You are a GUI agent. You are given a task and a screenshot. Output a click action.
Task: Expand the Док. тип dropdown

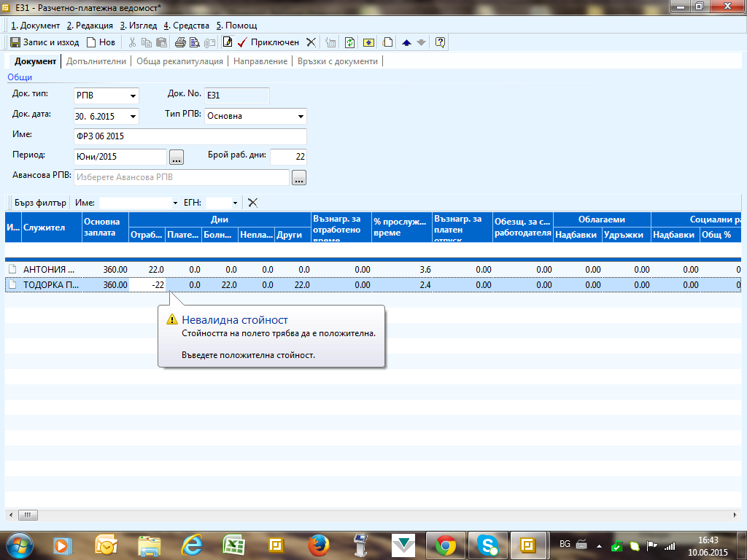point(133,96)
